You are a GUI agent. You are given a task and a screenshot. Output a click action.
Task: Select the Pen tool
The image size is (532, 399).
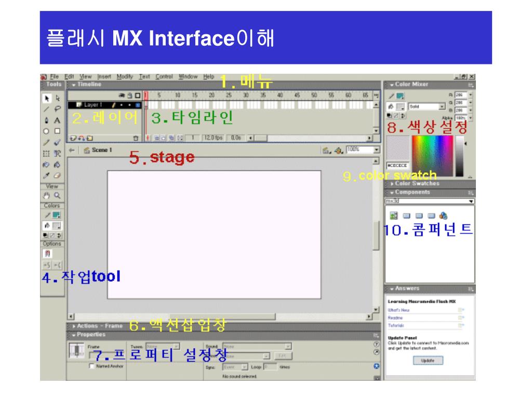pyautogui.click(x=46, y=120)
